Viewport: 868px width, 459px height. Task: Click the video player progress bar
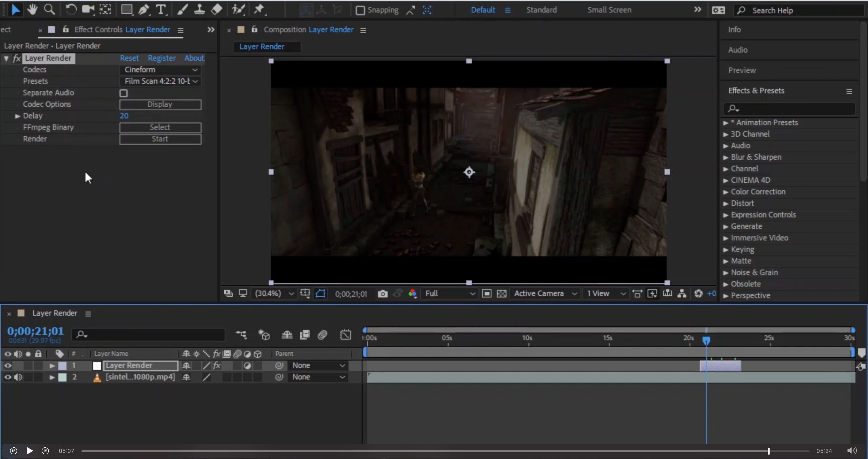pos(445,451)
